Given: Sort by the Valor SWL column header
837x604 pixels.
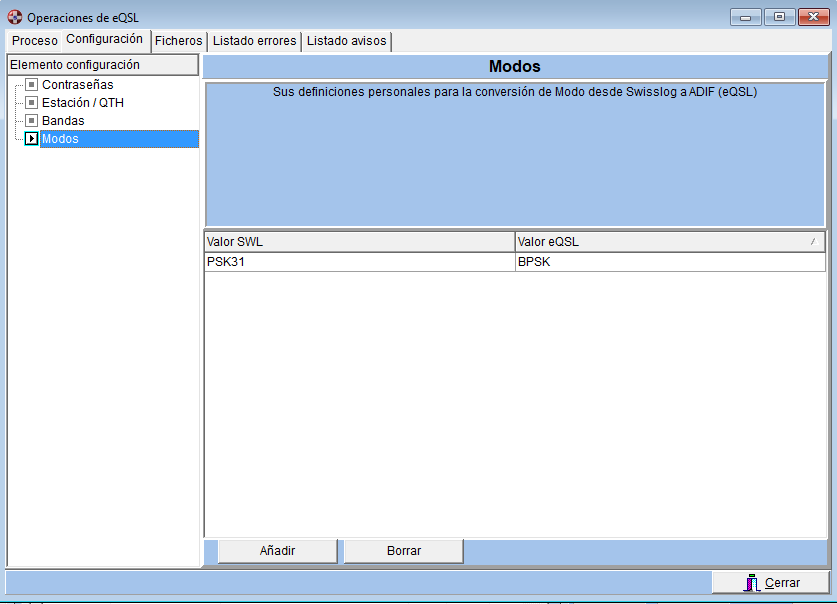Looking at the screenshot, I should 359,242.
